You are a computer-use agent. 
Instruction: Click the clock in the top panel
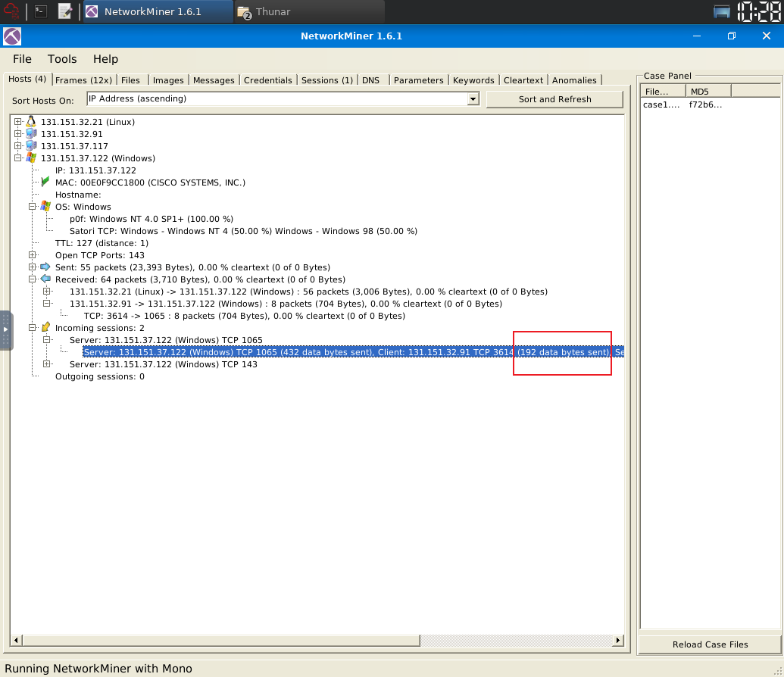[x=759, y=11]
